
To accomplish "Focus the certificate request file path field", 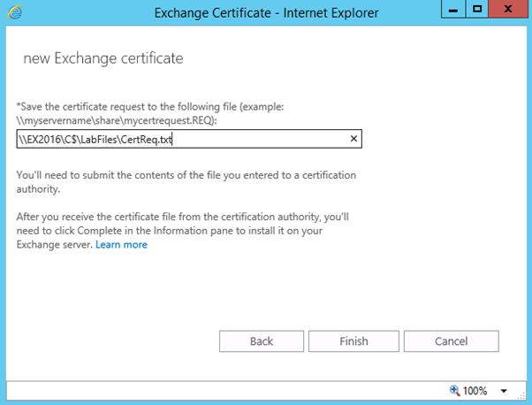I will (189, 139).
